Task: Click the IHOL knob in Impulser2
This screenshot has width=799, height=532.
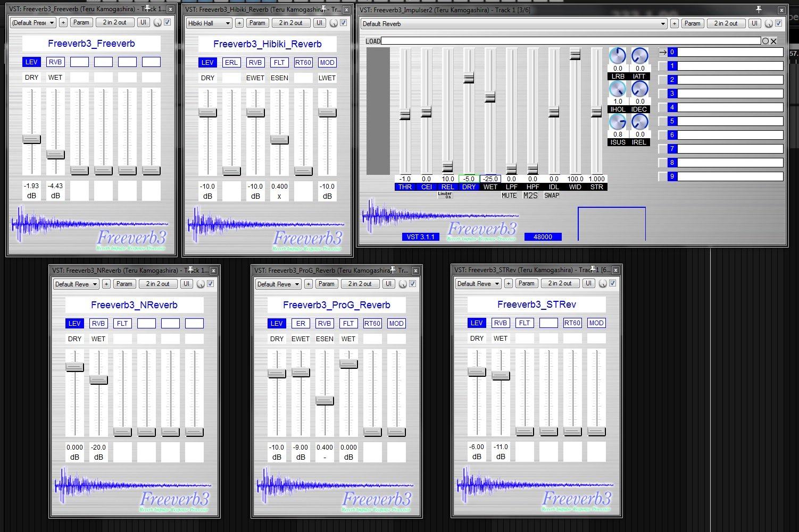Action: pos(617,89)
